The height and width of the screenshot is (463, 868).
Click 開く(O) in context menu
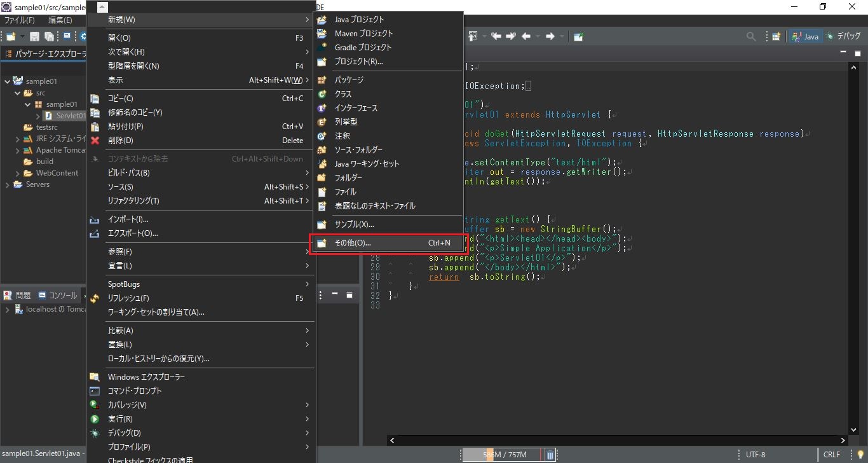pyautogui.click(x=201, y=38)
